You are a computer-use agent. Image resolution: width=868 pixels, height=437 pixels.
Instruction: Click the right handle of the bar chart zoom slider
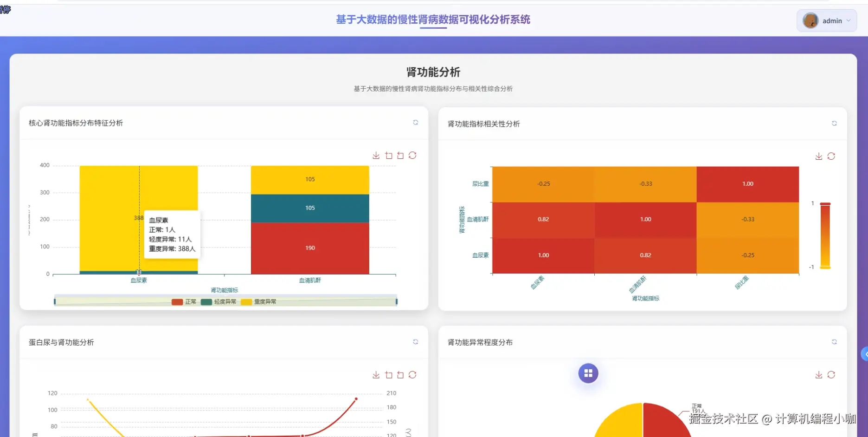(397, 302)
